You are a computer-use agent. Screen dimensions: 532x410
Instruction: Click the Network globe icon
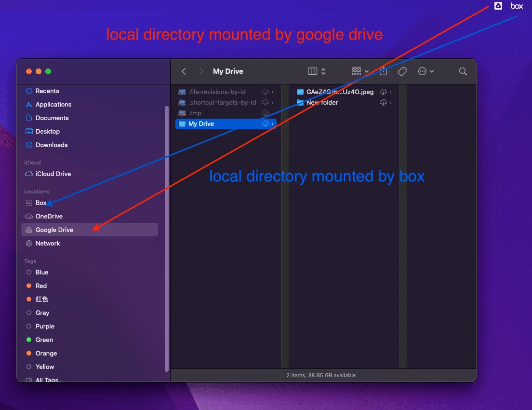(29, 243)
